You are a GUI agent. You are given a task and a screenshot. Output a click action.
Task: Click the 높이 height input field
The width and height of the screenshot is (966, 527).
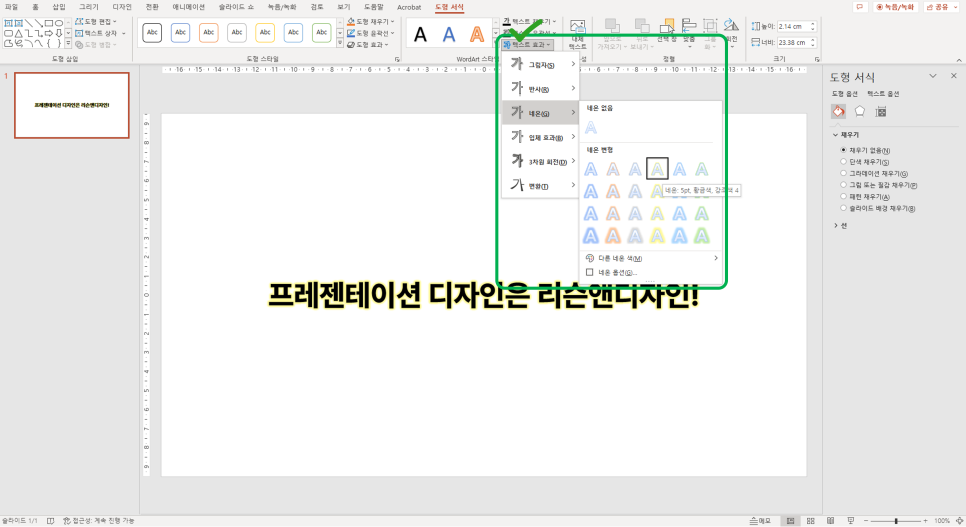tap(795, 27)
